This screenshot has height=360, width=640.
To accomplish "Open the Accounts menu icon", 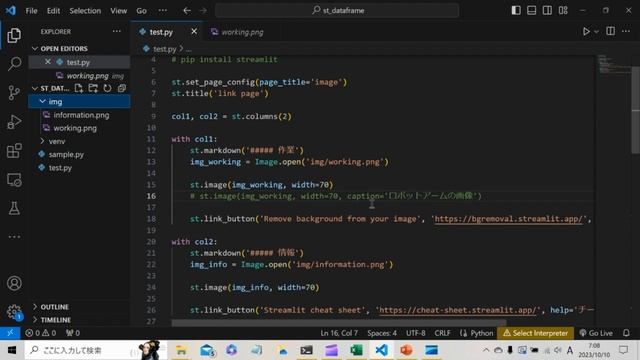I will click(14, 283).
